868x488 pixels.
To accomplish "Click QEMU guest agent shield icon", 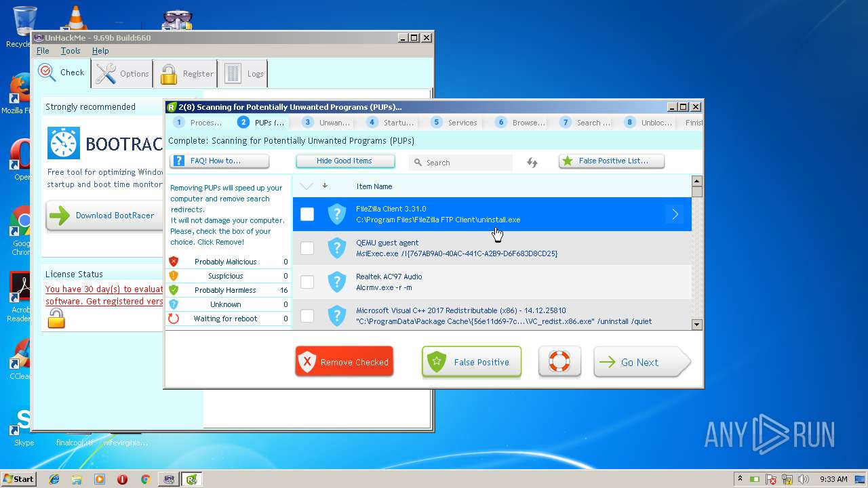I will click(x=337, y=248).
